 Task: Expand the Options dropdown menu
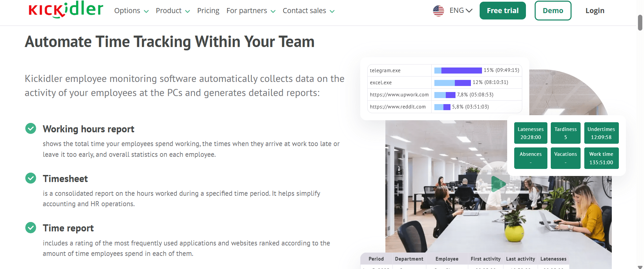[131, 11]
